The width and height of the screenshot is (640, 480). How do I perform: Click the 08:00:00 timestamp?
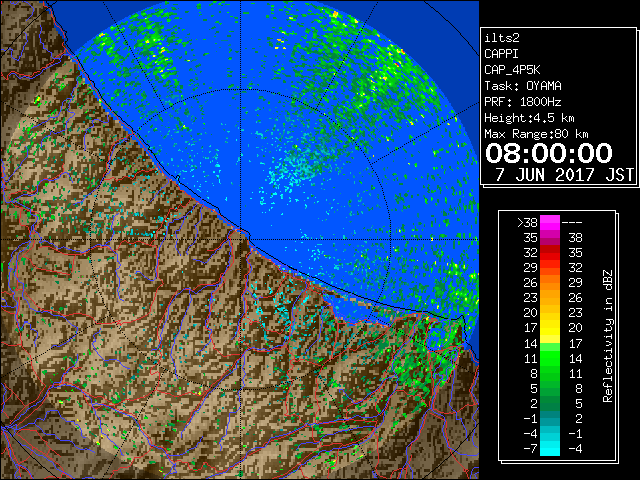click(x=549, y=153)
